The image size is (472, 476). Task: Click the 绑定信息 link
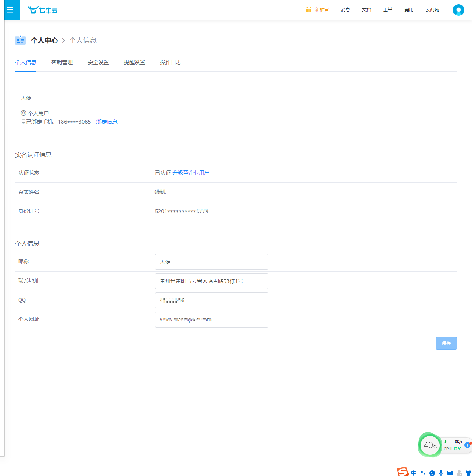[x=107, y=122]
